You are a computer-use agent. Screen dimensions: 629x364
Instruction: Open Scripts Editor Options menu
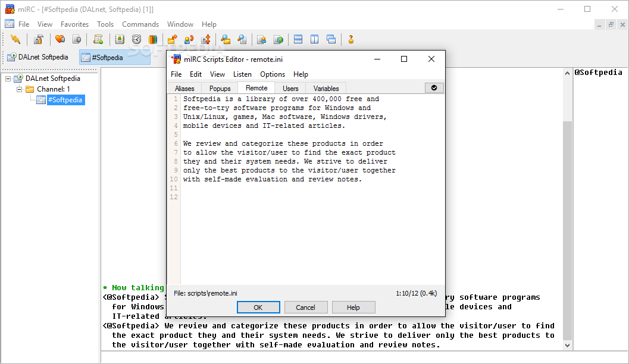tap(273, 74)
